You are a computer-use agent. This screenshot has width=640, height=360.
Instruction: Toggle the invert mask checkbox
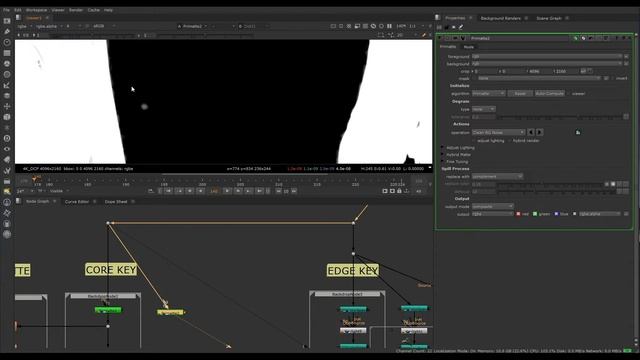pyautogui.click(x=613, y=78)
